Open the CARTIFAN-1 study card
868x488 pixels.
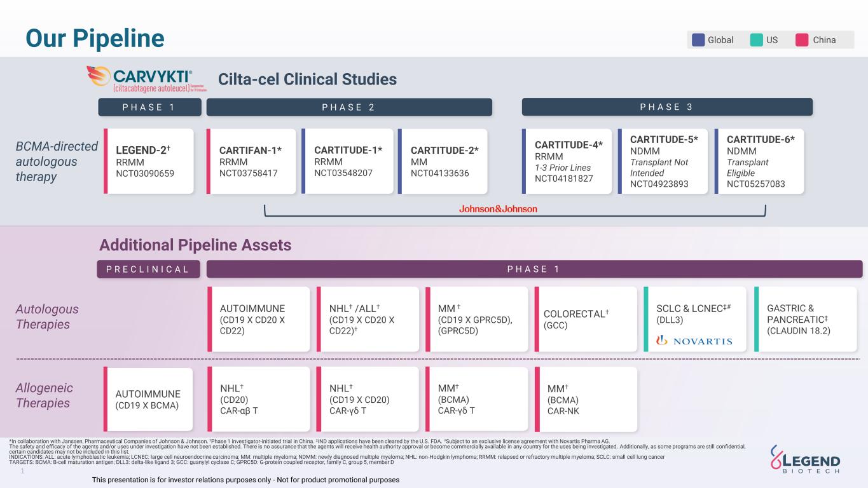point(251,161)
